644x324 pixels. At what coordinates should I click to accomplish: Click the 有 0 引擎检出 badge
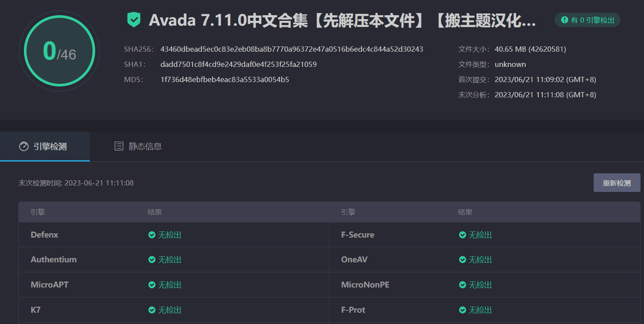click(x=587, y=20)
